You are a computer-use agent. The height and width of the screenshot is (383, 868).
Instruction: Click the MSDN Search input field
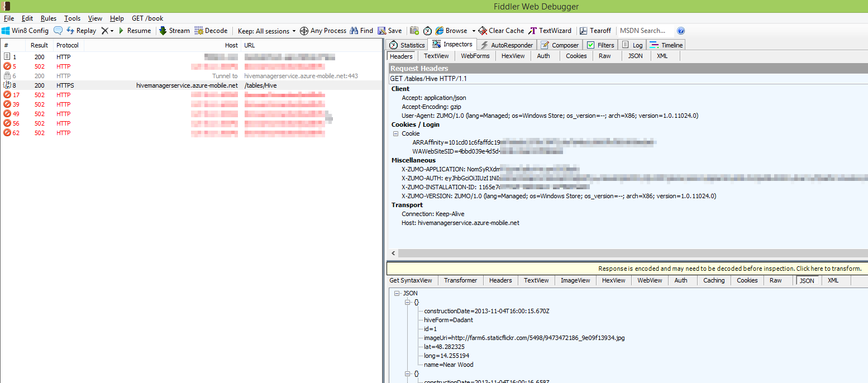coord(645,31)
